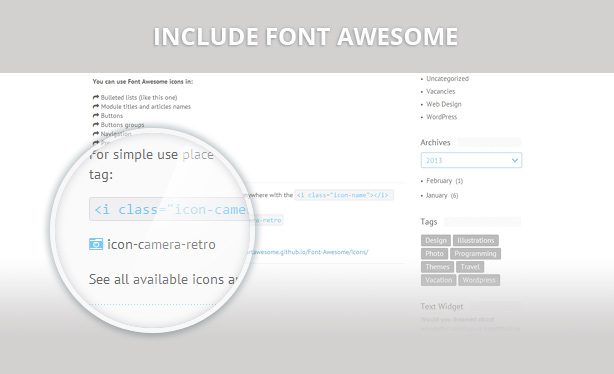Open the Archives 2013 dropdown
The image size is (614, 374).
pos(471,160)
